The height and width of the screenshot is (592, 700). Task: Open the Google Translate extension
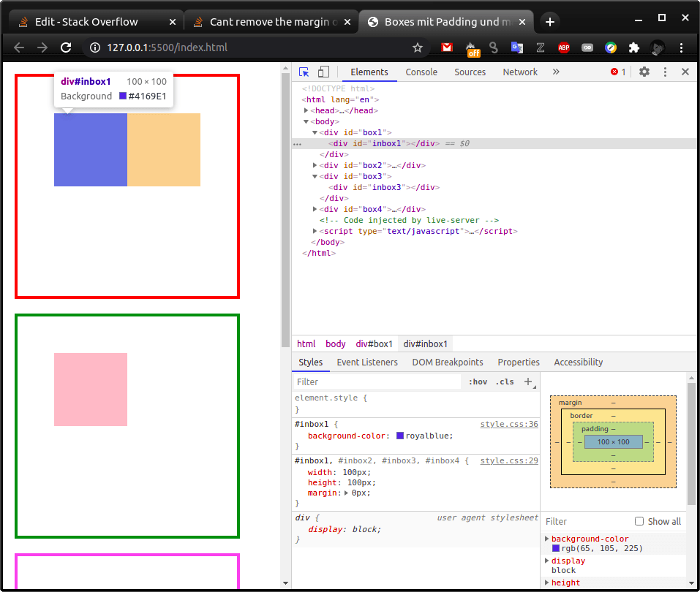click(x=517, y=48)
